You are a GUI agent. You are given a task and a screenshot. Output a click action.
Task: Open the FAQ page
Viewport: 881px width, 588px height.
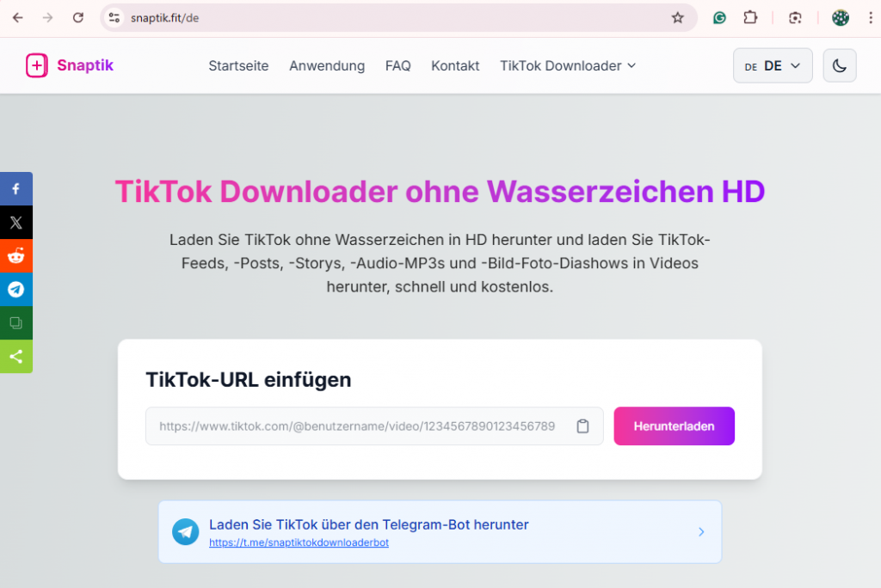click(397, 65)
